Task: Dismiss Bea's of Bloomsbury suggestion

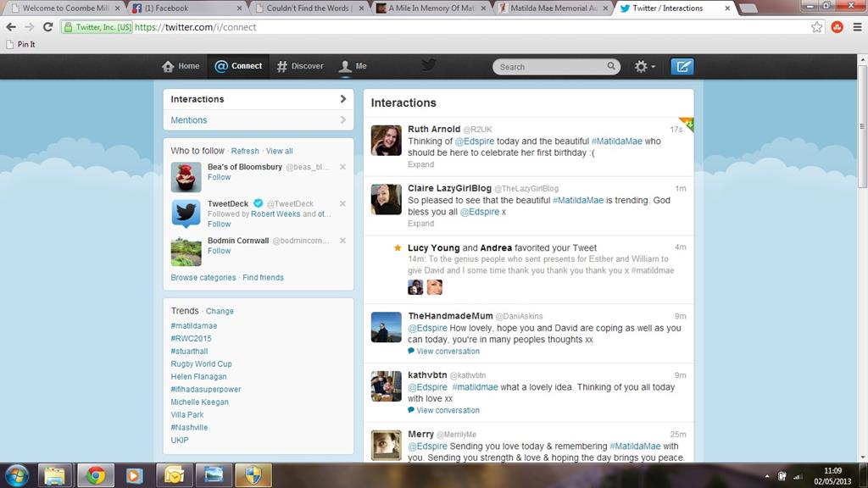Action: (342, 167)
